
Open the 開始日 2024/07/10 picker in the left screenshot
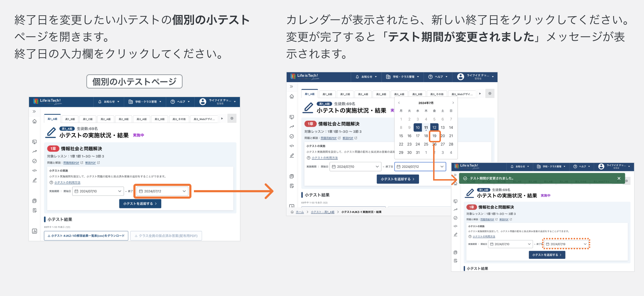click(98, 191)
